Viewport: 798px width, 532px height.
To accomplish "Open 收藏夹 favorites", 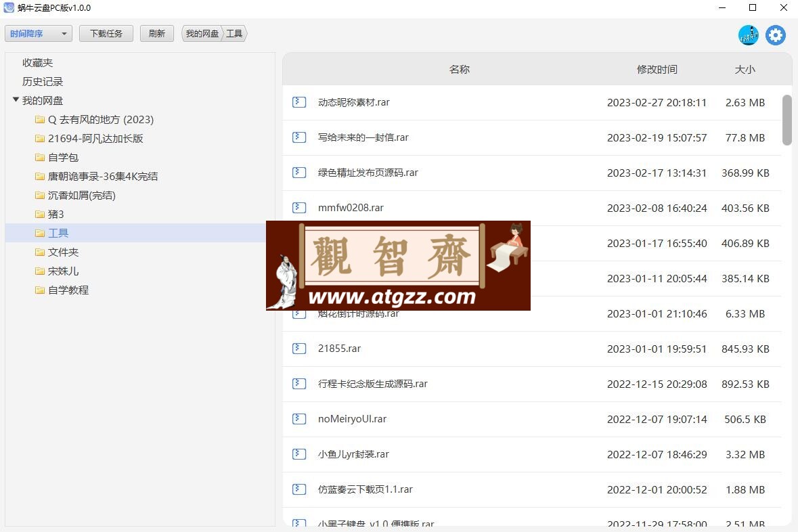I will click(38, 63).
